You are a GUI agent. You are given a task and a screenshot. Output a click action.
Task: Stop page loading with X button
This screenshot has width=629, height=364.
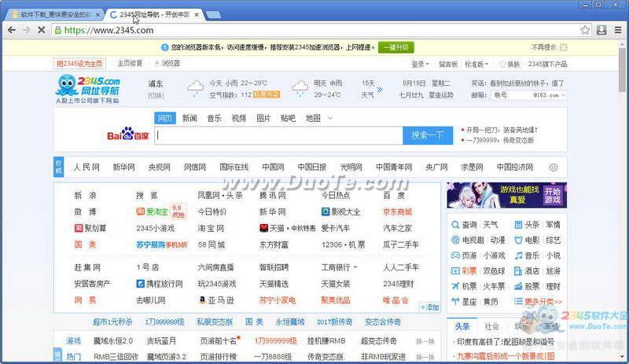42,30
